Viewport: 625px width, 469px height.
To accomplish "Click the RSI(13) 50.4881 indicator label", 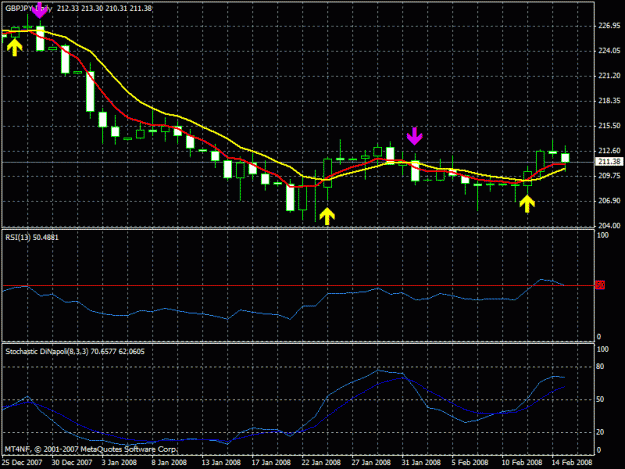I will click(32, 237).
